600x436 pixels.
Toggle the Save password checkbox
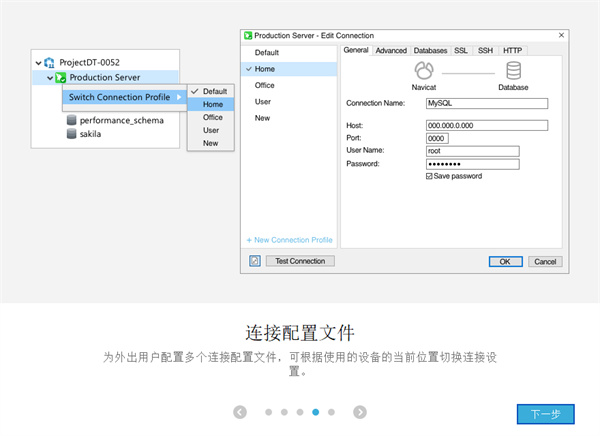(429, 176)
